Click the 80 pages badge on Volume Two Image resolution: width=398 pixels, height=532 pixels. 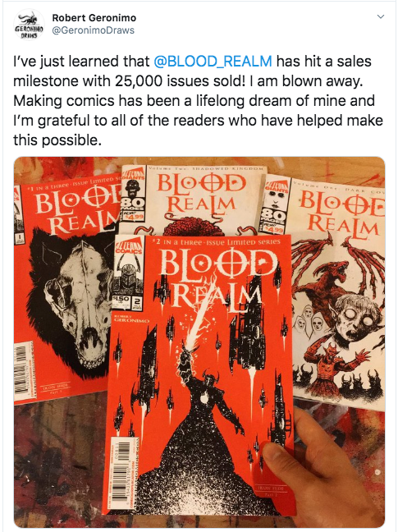[134, 204]
